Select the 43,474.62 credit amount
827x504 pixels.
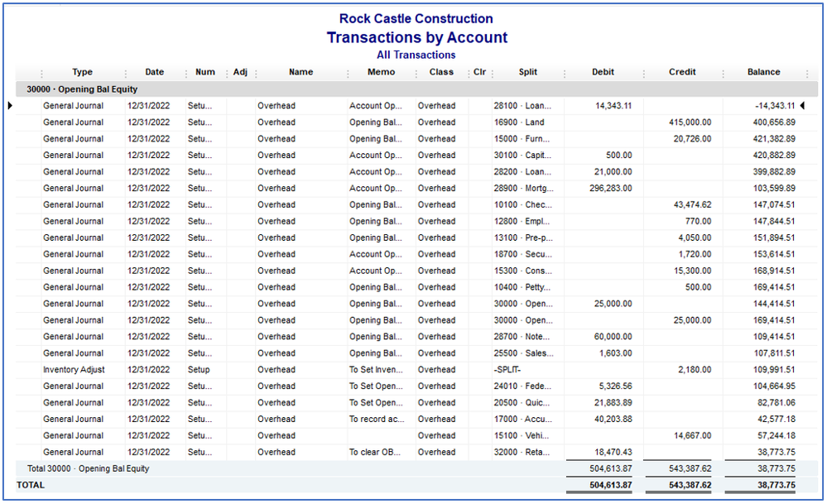[692, 205]
